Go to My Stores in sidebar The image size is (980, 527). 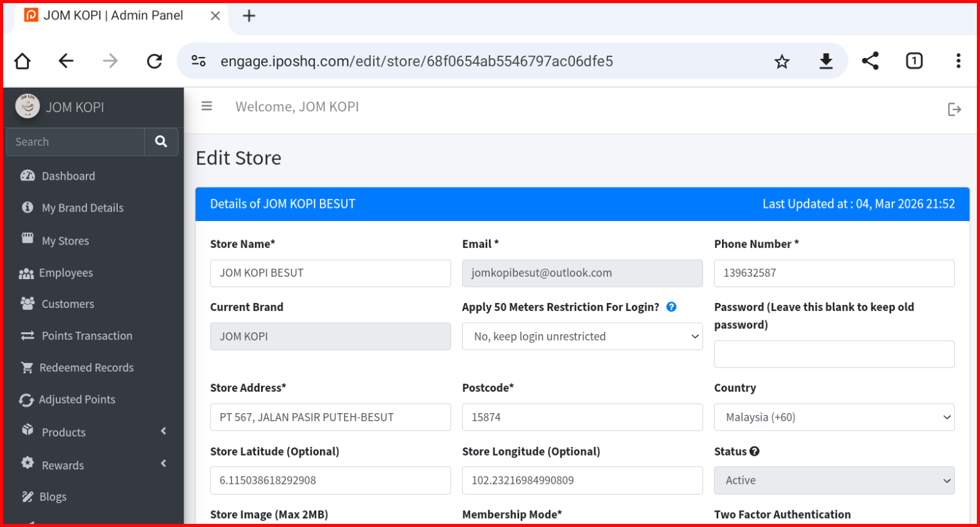(65, 241)
